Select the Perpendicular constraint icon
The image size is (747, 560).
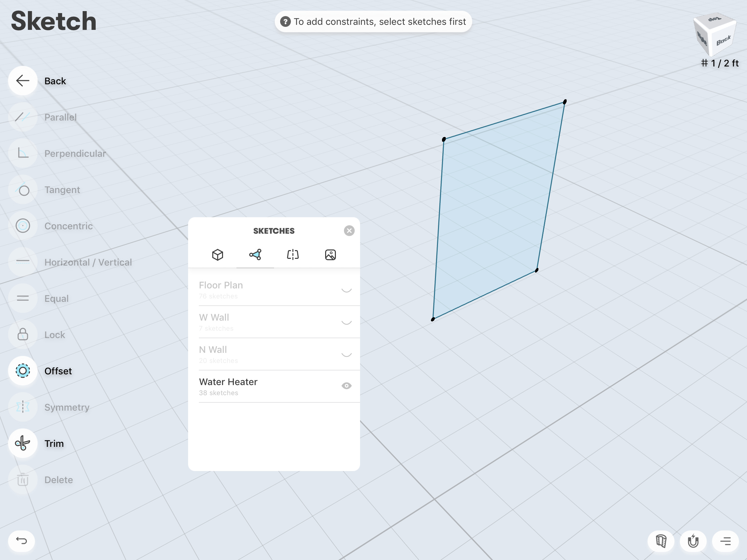[x=23, y=153]
